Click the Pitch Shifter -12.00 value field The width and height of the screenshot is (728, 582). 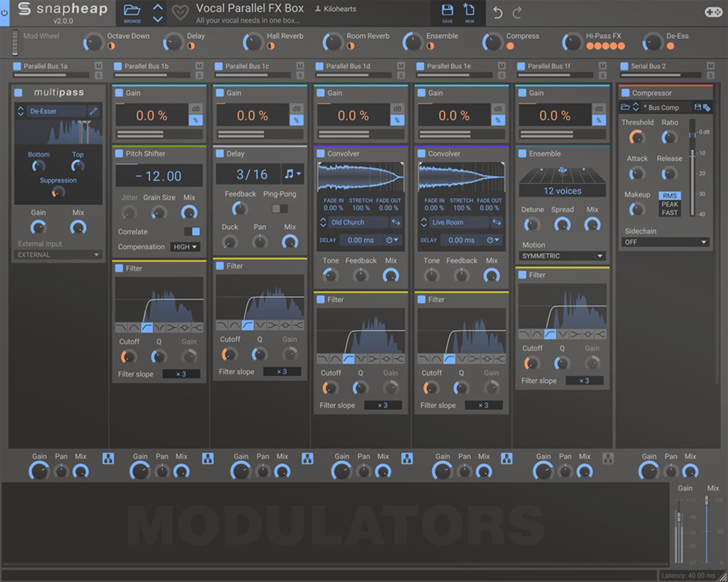159,176
